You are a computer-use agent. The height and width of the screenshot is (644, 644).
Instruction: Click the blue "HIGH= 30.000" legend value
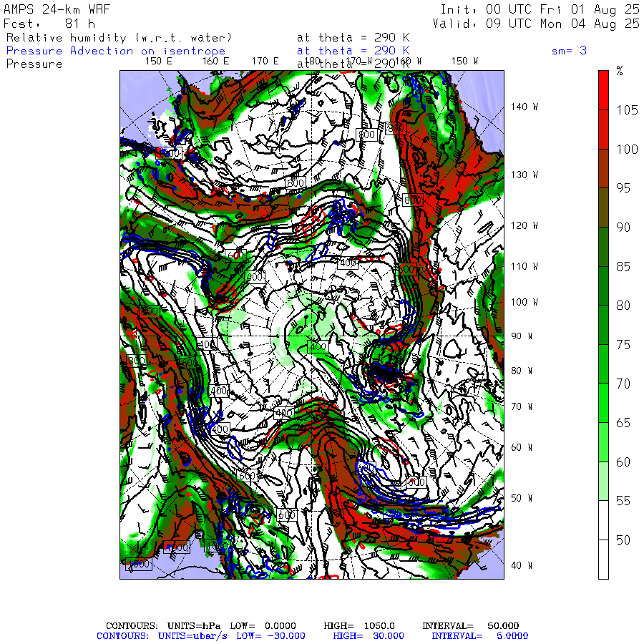369,636
